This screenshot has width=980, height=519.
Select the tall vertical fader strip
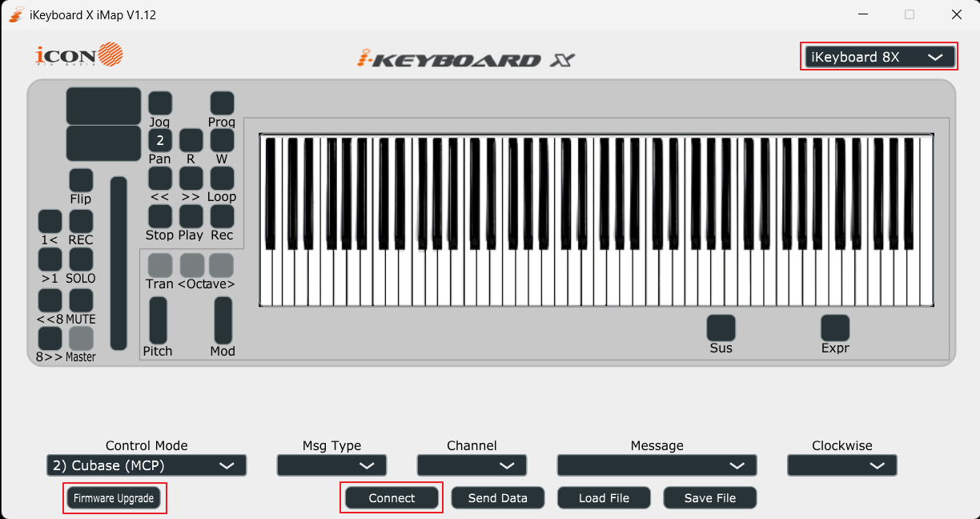coord(118,264)
